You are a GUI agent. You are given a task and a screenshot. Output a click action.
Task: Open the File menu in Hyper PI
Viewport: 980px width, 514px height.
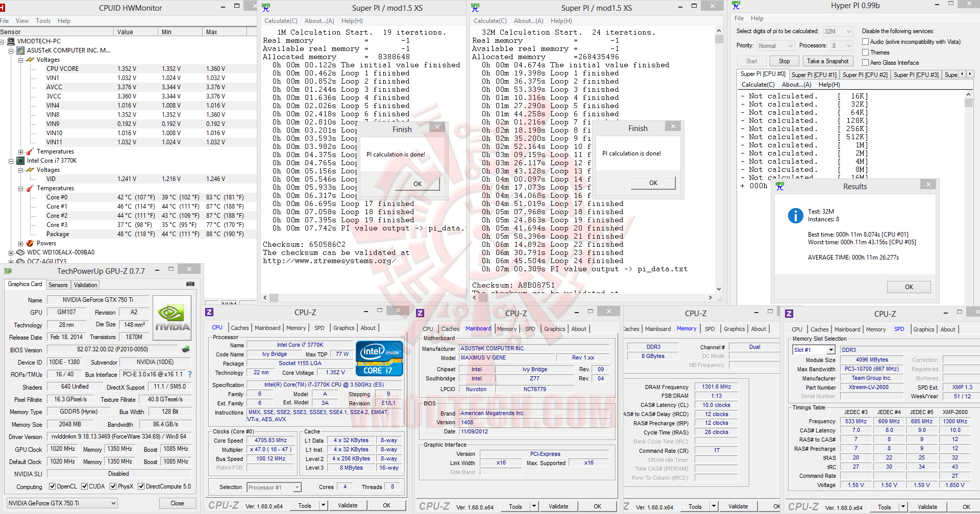point(739,18)
